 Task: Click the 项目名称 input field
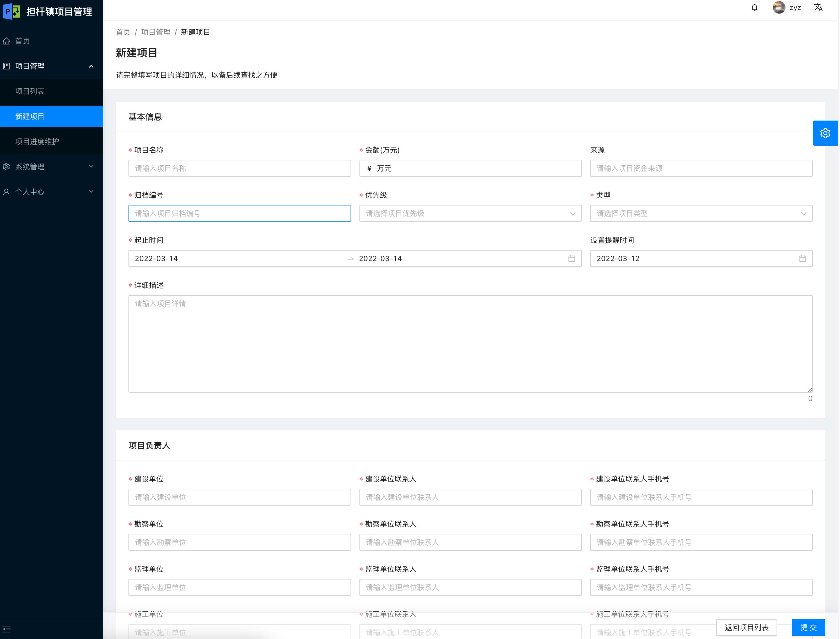click(239, 168)
